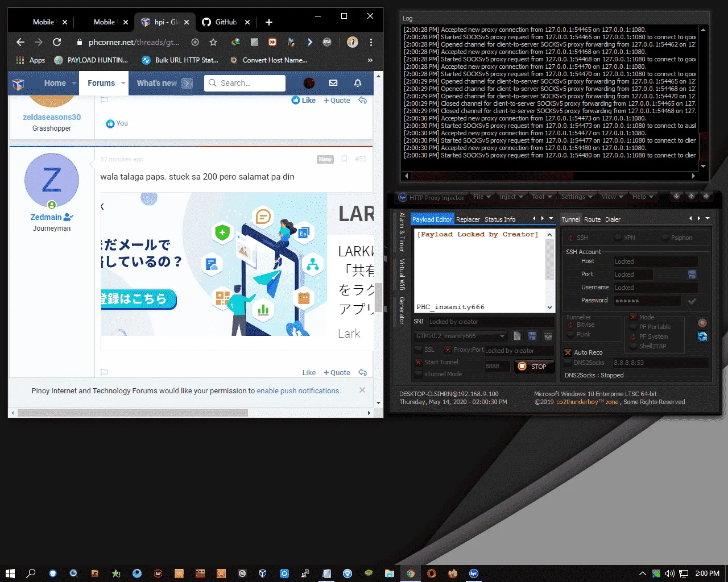This screenshot has width=728, height=582.
Task: Click the up-arrow icon in Injector title bar
Action: (x=692, y=197)
